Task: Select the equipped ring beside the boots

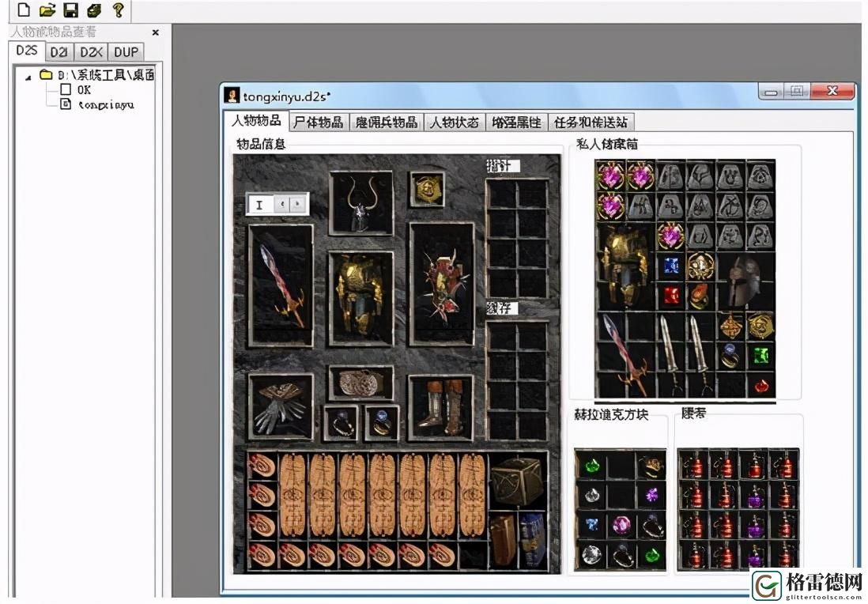Action: point(382,424)
